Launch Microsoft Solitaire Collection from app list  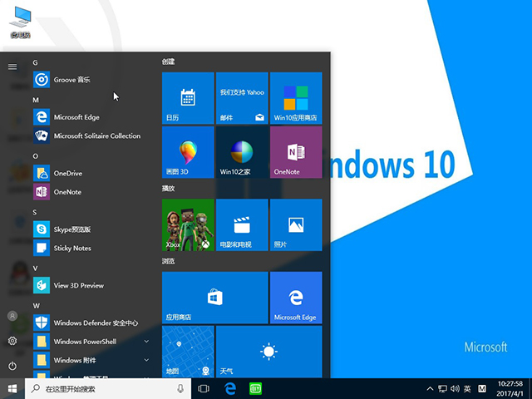pyautogui.click(x=96, y=136)
